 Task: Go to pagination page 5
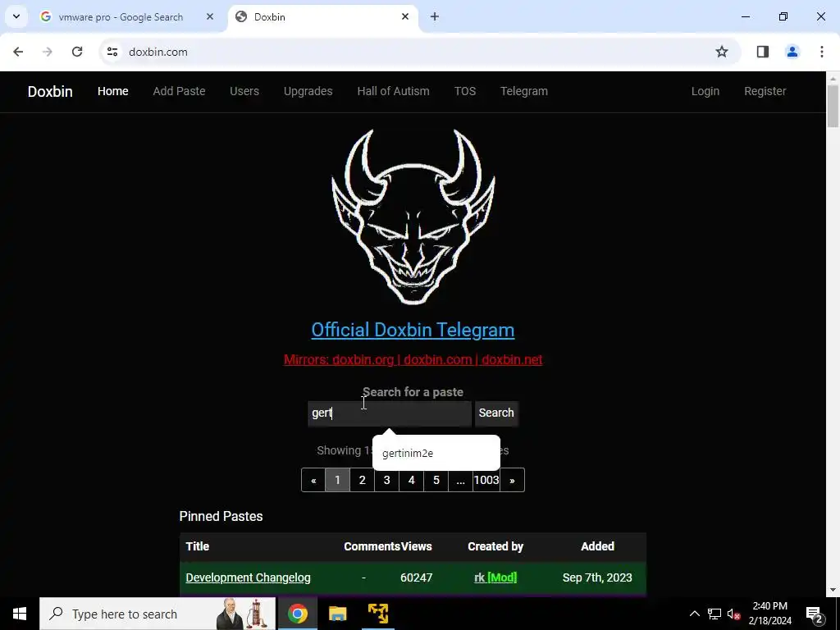point(436,480)
